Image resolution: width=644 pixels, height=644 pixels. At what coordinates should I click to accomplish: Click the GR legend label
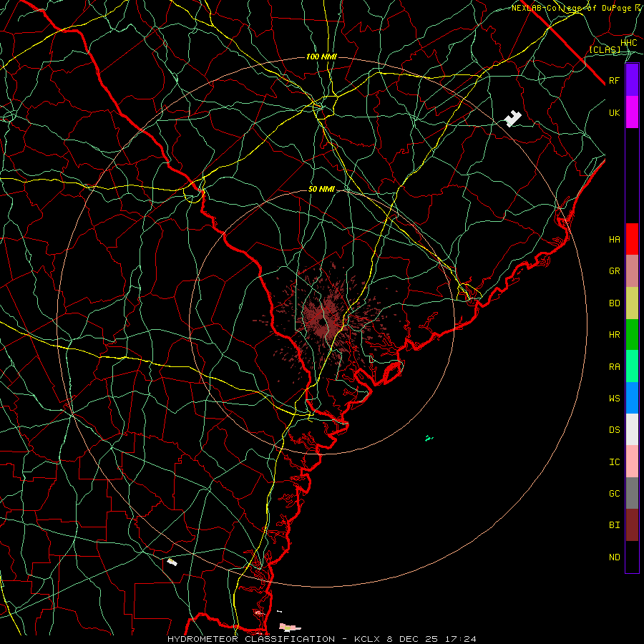(614, 271)
